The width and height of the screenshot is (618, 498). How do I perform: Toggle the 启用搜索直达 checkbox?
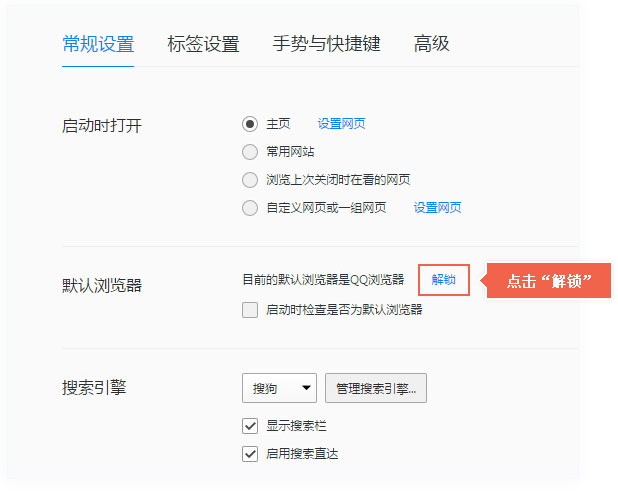tap(250, 454)
